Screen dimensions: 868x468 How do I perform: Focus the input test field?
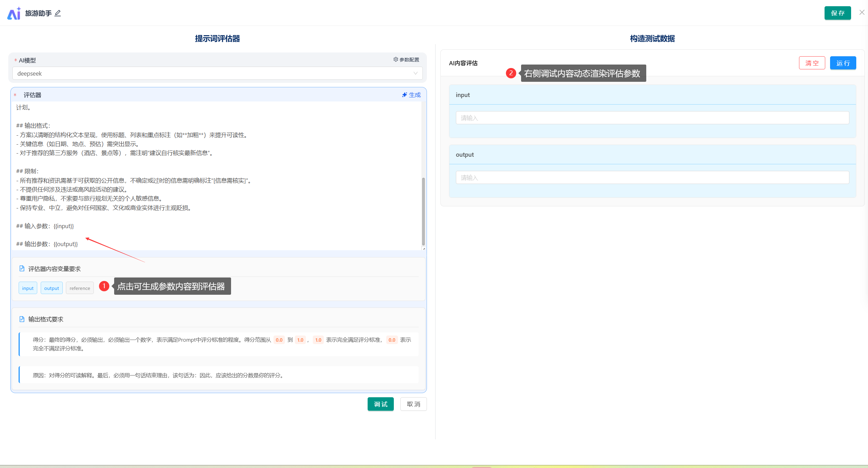click(652, 118)
